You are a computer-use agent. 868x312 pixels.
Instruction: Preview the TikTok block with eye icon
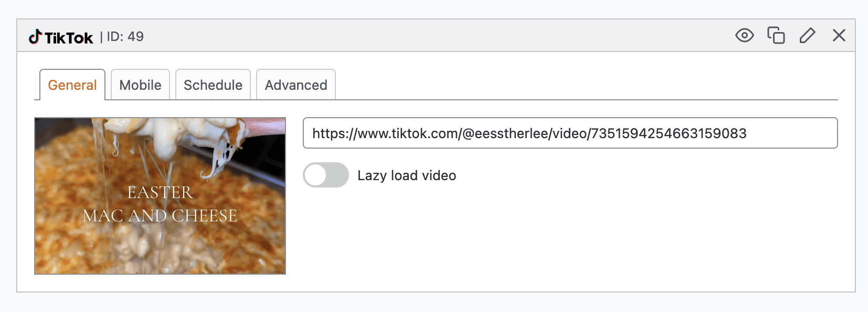pyautogui.click(x=744, y=36)
